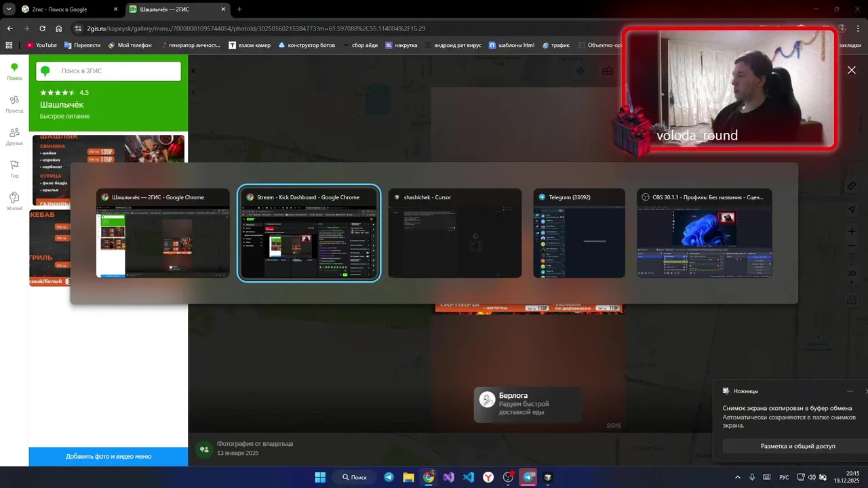Open the Перевести bookmark

pos(82,45)
